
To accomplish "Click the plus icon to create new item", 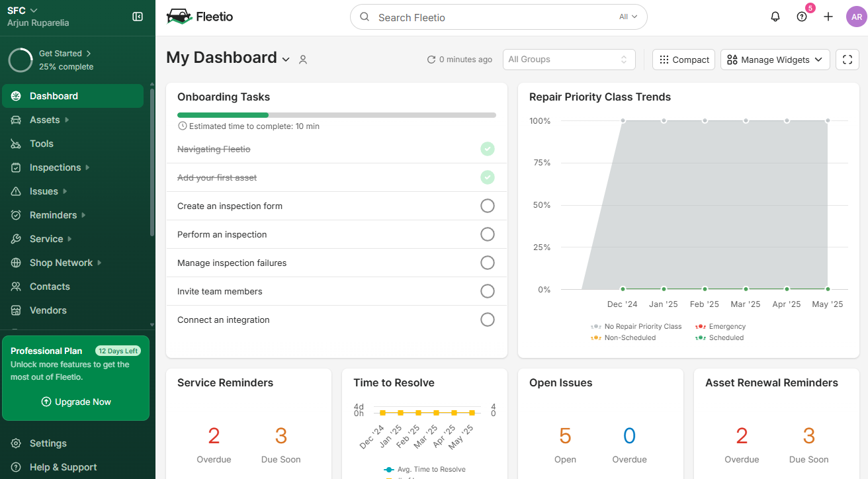I will pyautogui.click(x=828, y=16).
